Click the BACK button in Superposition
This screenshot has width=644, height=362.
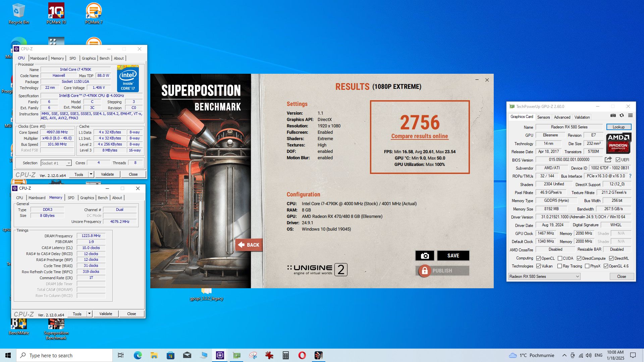pyautogui.click(x=249, y=245)
